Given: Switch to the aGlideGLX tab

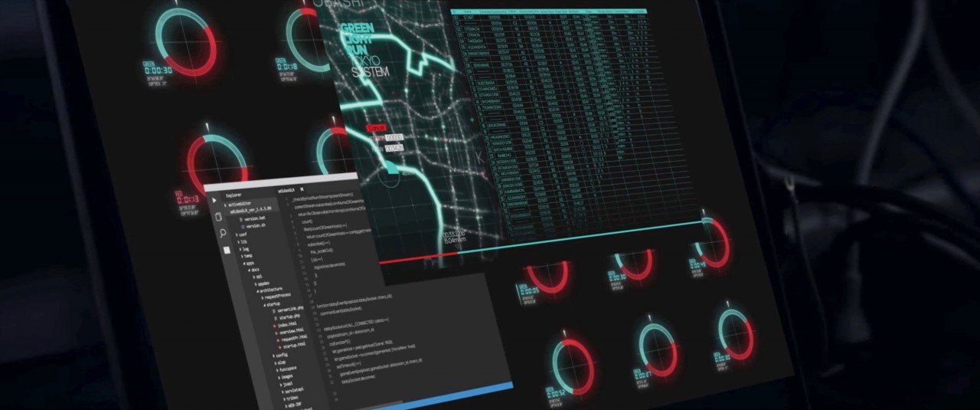Looking at the screenshot, I should coord(285,191).
